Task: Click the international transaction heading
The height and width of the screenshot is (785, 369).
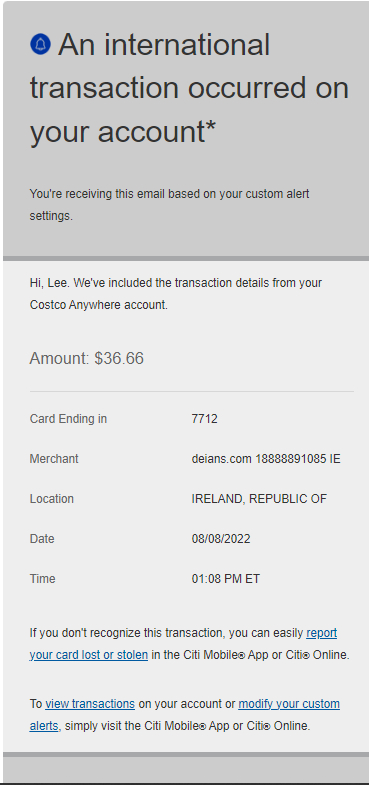Action: point(189,88)
